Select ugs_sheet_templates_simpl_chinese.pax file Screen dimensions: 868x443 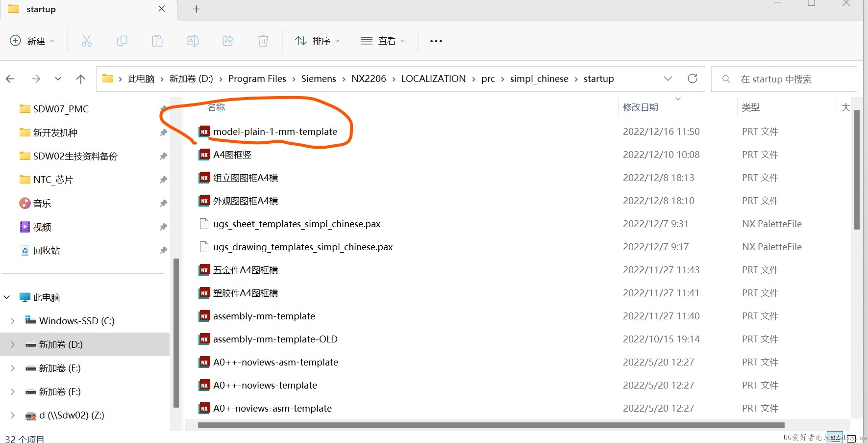297,224
